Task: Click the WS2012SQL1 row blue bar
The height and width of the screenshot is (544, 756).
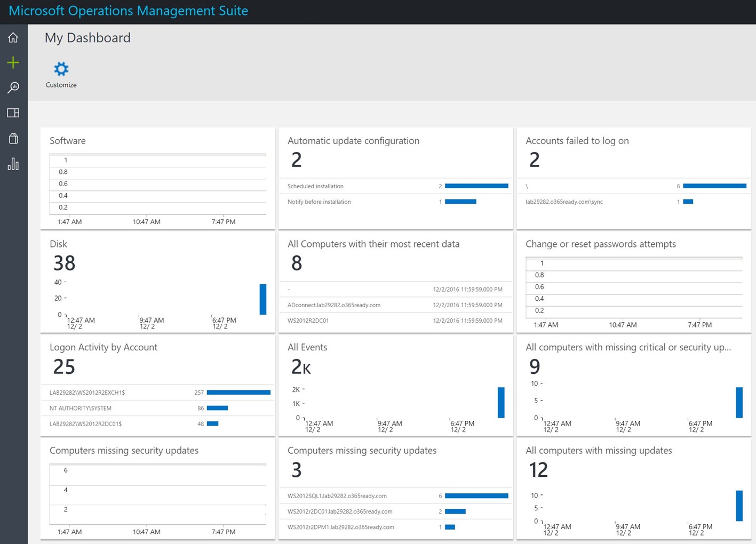Action: (x=476, y=496)
